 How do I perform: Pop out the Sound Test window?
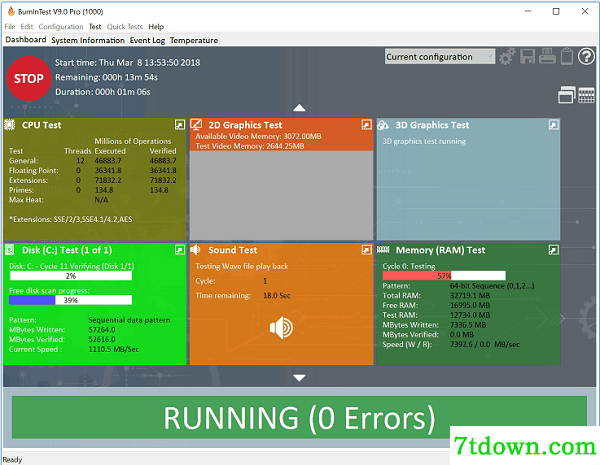pyautogui.click(x=367, y=250)
